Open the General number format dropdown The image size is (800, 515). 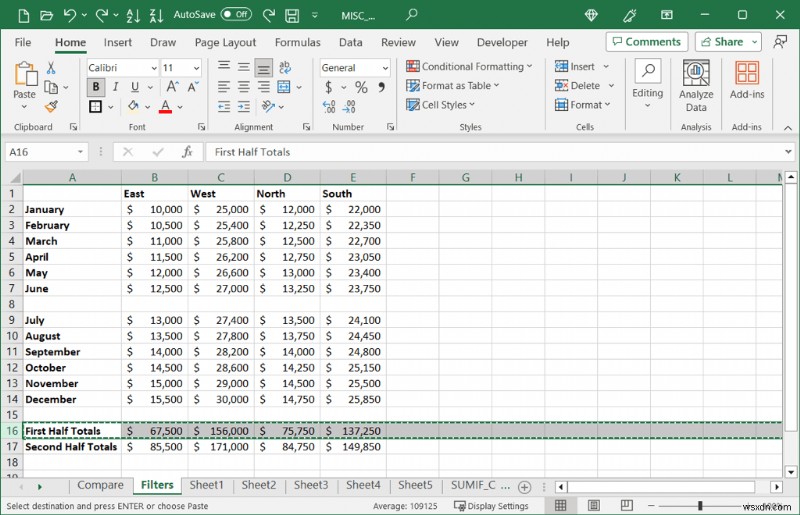[385, 68]
